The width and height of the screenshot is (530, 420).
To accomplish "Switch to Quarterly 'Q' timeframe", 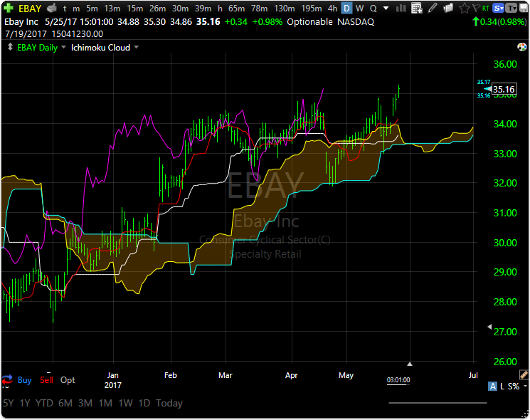I will pos(373,8).
